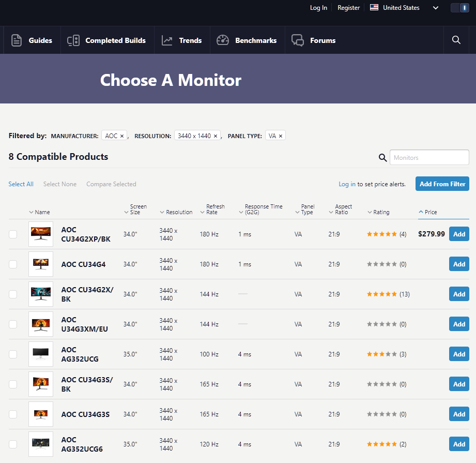This screenshot has width=476, height=463.
Task: Open country dropdown chevron
Action: 436,8
